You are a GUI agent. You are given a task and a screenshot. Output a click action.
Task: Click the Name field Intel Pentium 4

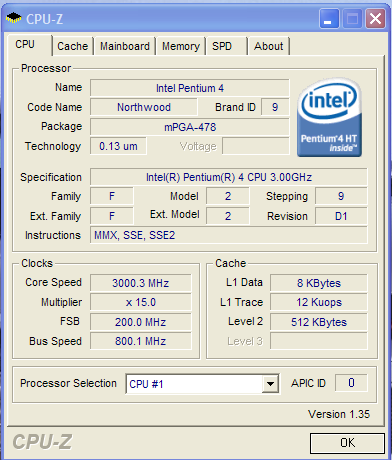[190, 88]
